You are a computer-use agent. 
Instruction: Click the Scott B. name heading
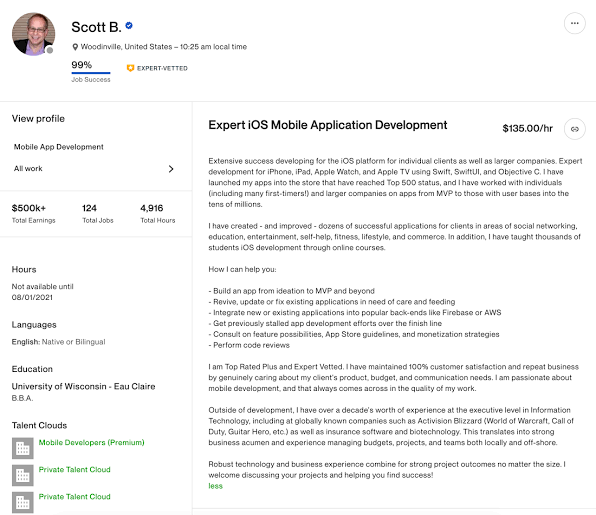[97, 27]
